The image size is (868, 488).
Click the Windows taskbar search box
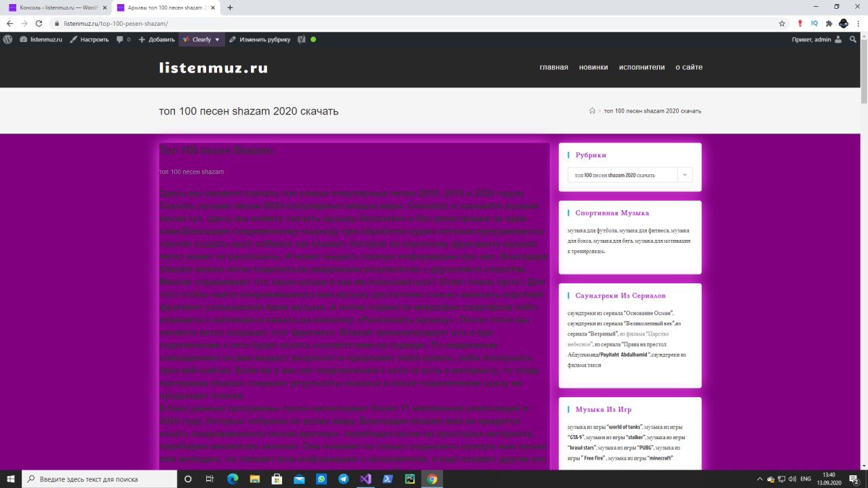point(99,479)
